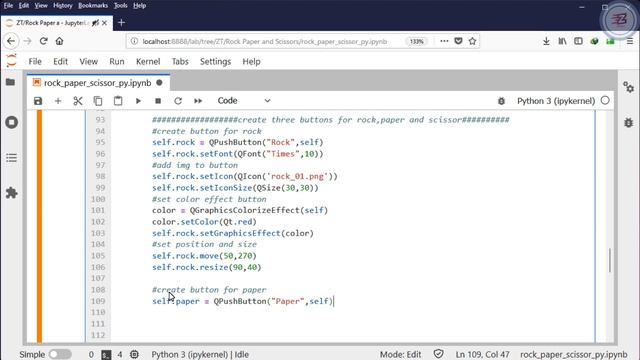
Task: Open the Table of Contents sidebar
Action: pos(11,158)
